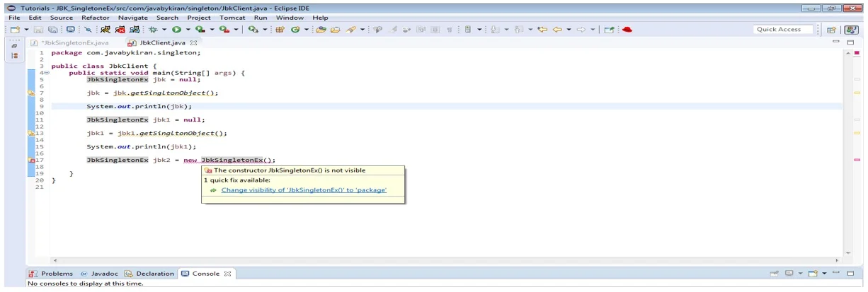The image size is (868, 292).
Task: Open the Forward history dropdown arrow
Action: (x=593, y=30)
